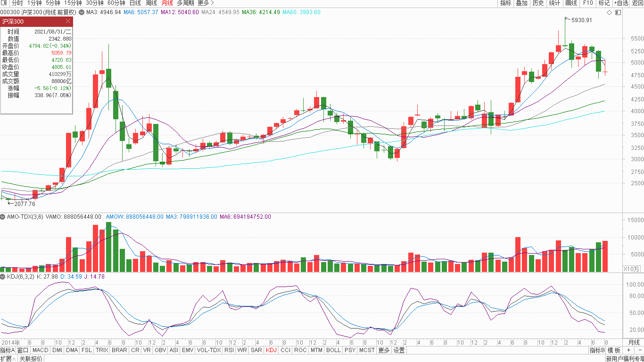Select the 30分钟 period
The height and width of the screenshot is (362, 644).
[95, 3]
